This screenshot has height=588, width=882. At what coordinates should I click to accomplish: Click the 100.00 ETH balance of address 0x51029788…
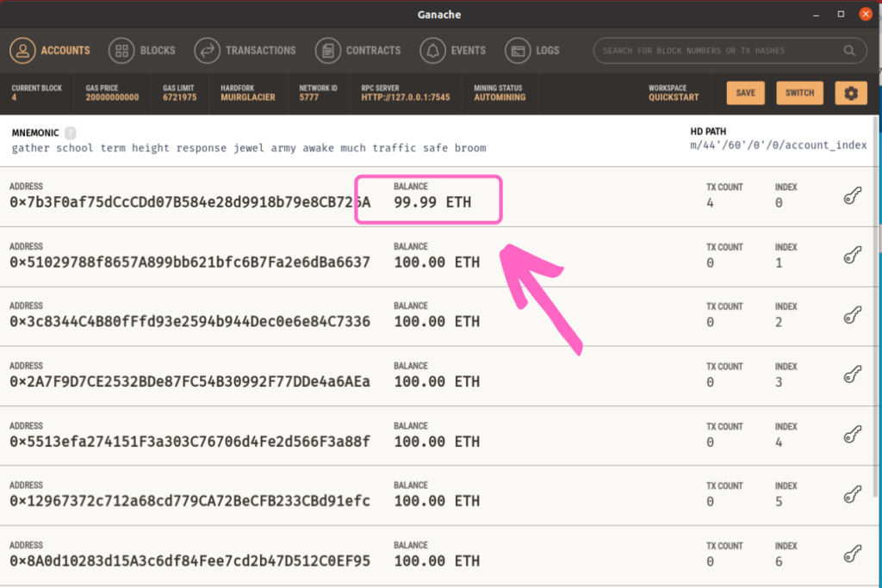(437, 262)
